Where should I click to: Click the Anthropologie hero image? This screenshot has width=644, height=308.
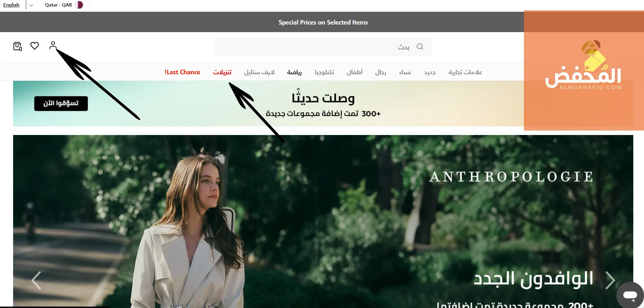tap(323, 221)
